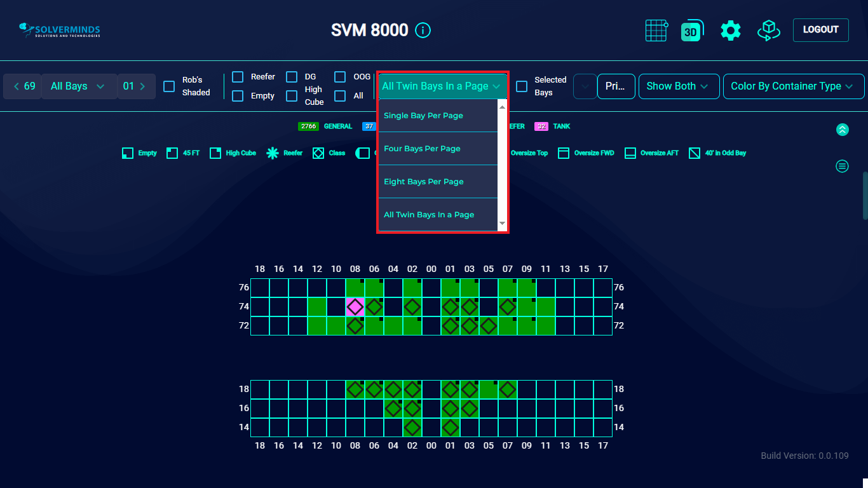
Task: Click the Empty legend icon
Action: pyautogui.click(x=128, y=153)
